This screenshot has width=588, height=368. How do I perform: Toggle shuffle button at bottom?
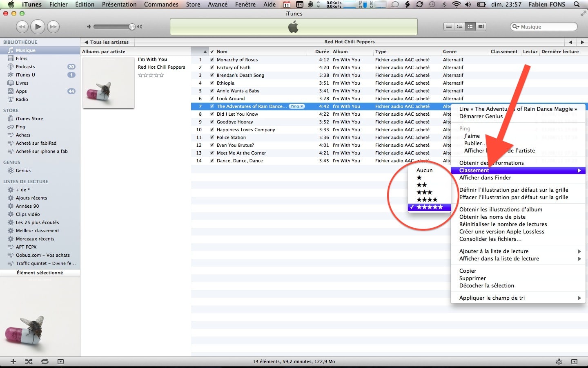coord(29,361)
